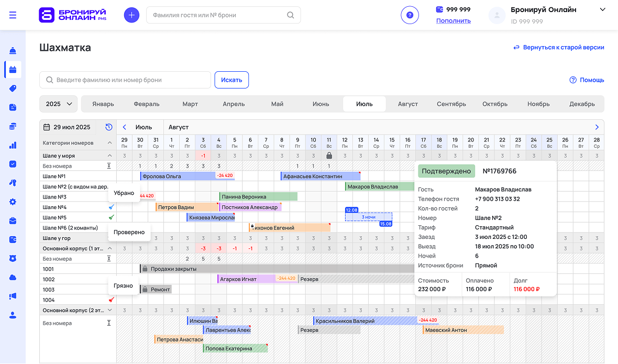The height and width of the screenshot is (364, 618).
Task: Open the bar chart reports sidebar icon
Action: pos(13,145)
